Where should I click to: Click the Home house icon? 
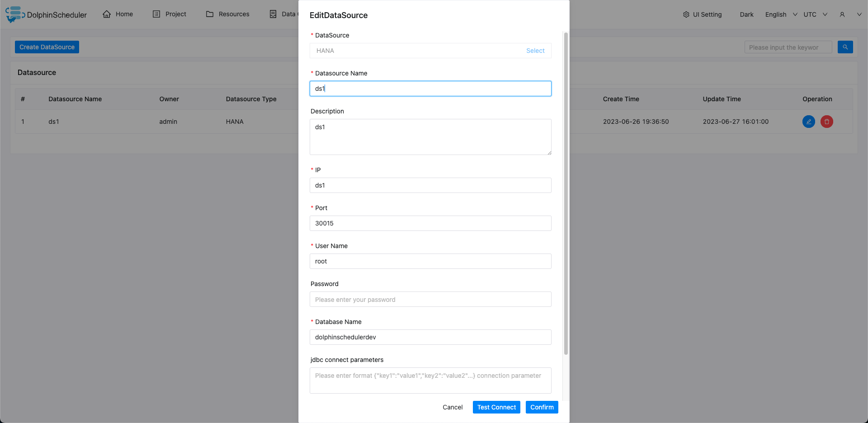(x=107, y=14)
